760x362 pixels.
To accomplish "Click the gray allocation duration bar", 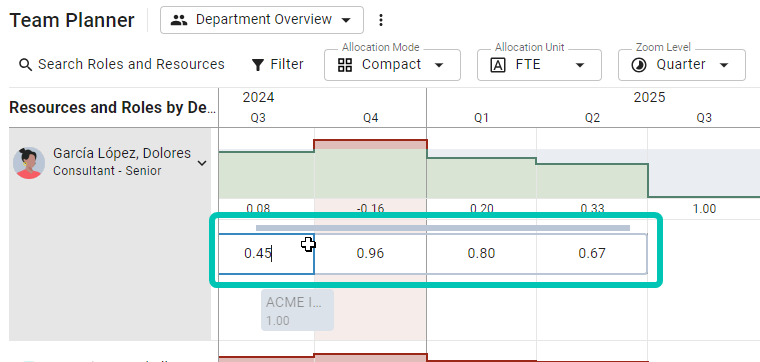I will coord(443,228).
